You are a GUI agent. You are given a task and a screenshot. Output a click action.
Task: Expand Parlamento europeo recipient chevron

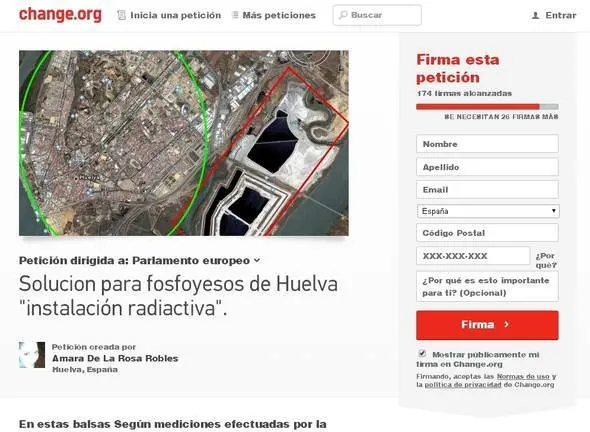click(x=257, y=260)
